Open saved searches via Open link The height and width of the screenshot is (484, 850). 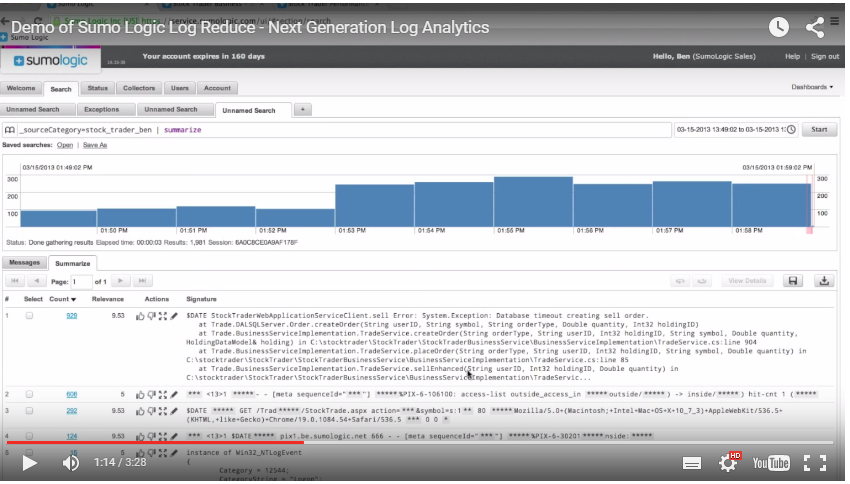65,145
